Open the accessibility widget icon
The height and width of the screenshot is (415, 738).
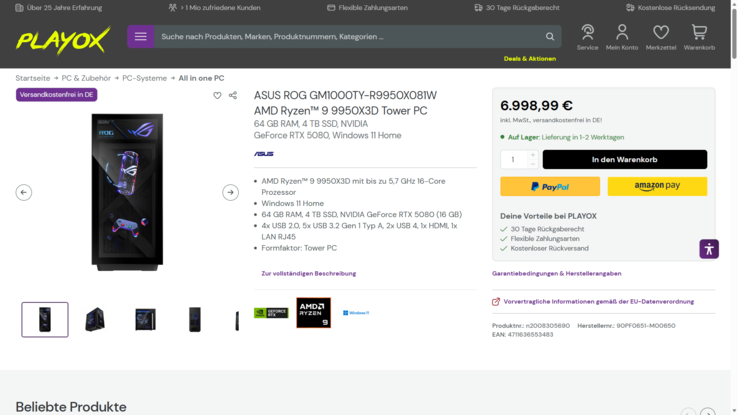pos(709,249)
